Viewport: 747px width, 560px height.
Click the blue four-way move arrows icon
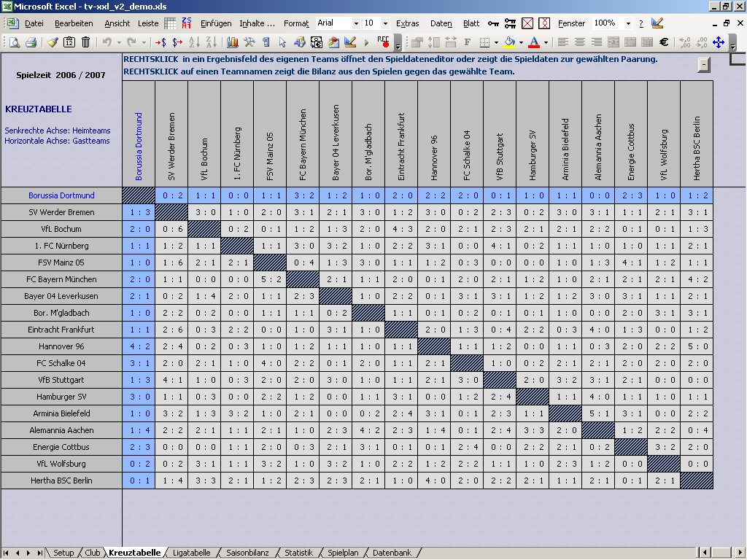pyautogui.click(x=719, y=42)
